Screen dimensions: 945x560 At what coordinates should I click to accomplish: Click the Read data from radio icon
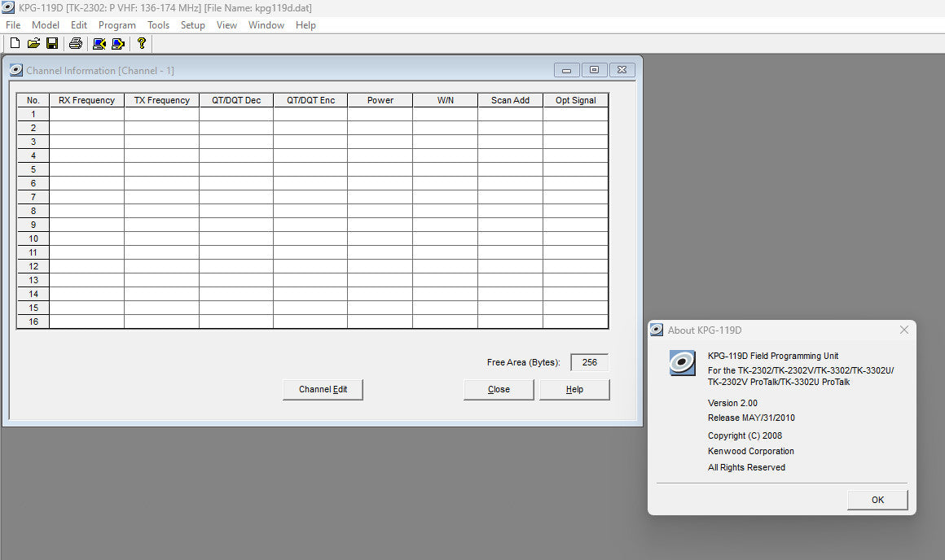pyautogui.click(x=99, y=43)
